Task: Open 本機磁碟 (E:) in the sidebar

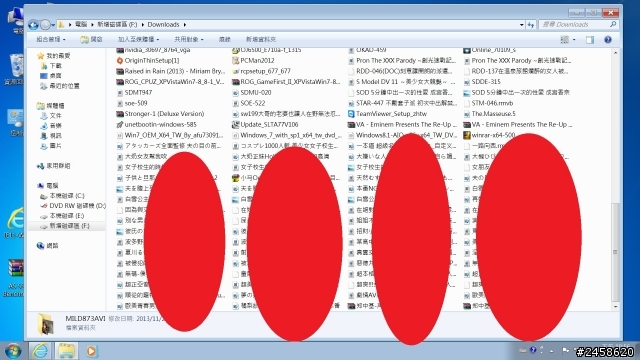Action: 62,216
